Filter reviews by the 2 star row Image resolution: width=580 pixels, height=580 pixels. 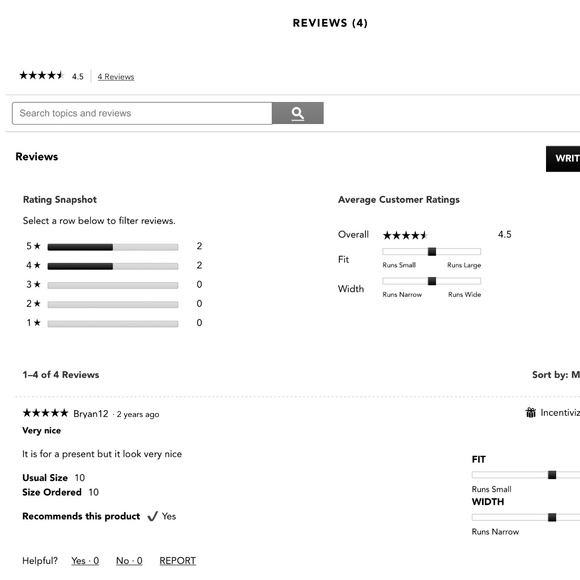pyautogui.click(x=114, y=304)
